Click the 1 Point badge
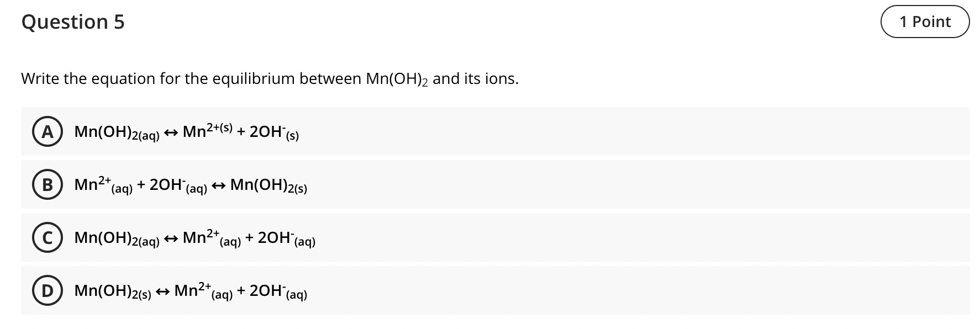The image size is (980, 329). (x=925, y=22)
